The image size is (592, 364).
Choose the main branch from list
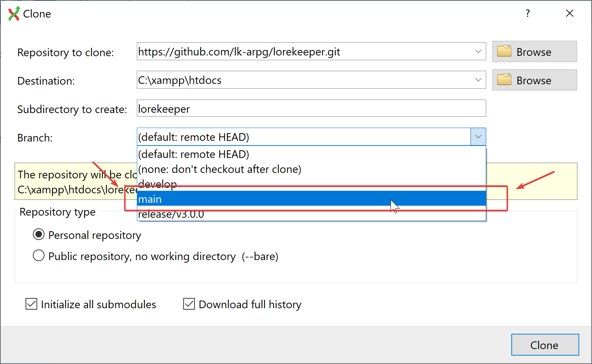click(255, 199)
